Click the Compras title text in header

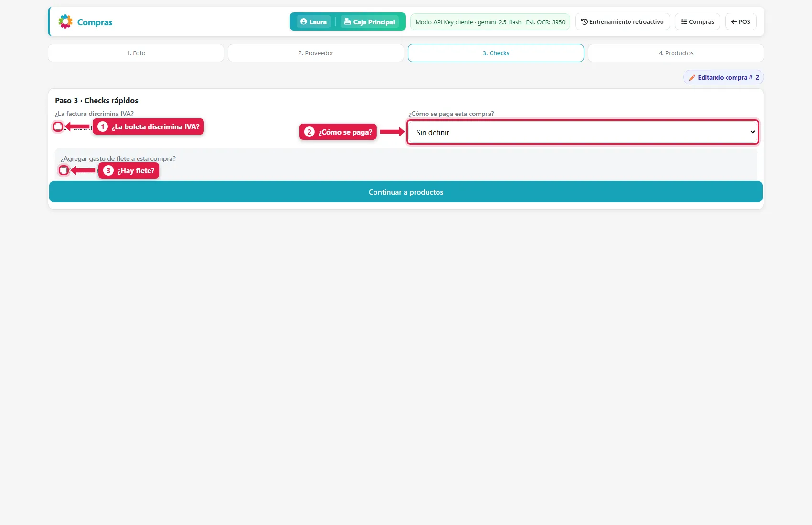95,22
